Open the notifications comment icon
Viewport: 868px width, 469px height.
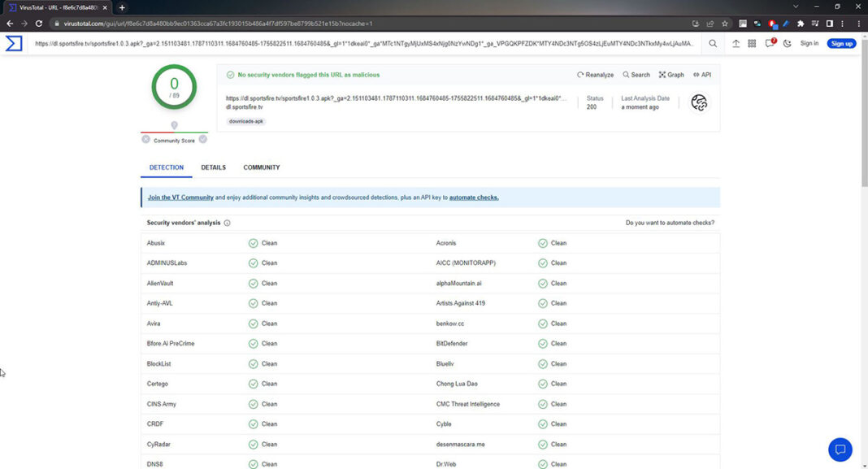point(769,44)
